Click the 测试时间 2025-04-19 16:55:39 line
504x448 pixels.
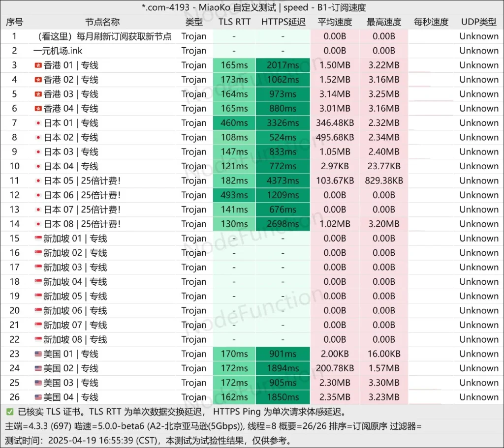(149, 441)
